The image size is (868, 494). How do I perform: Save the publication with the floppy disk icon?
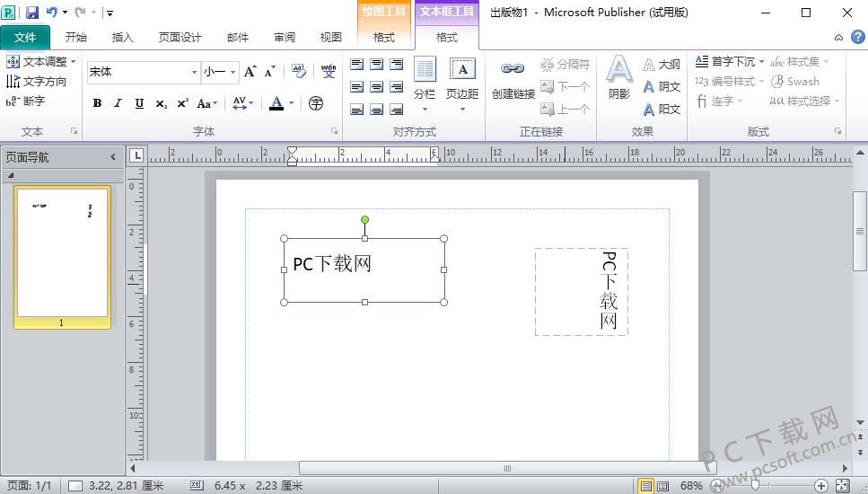pos(32,13)
